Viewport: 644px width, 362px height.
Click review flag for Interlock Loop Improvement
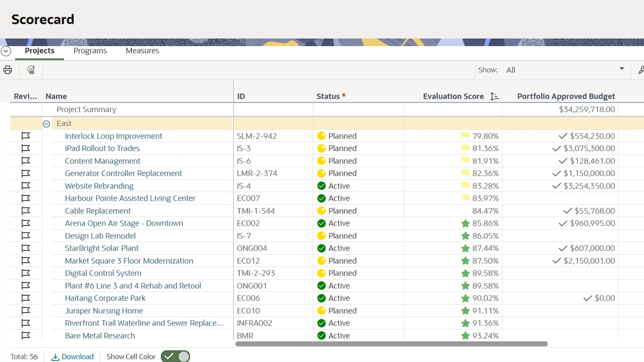point(26,136)
